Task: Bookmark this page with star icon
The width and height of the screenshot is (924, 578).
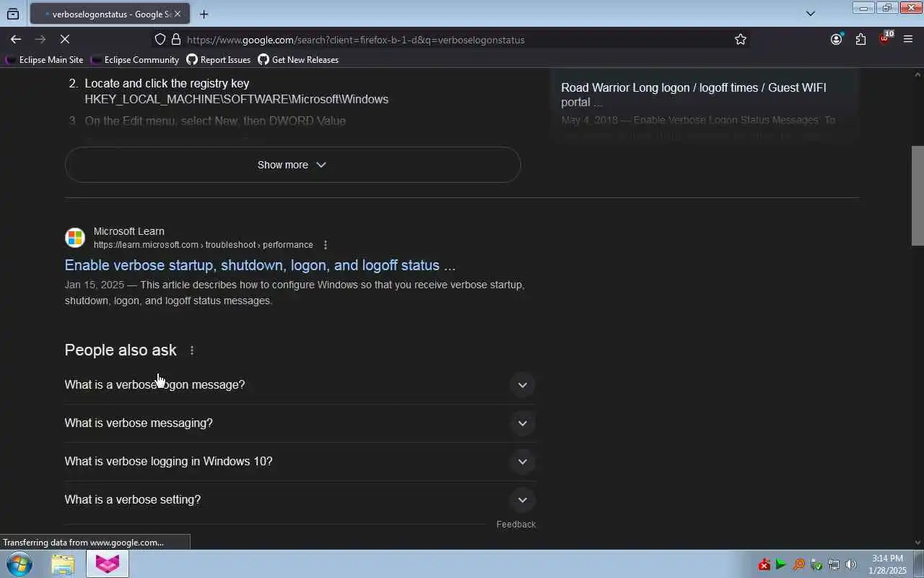Action: [741, 40]
